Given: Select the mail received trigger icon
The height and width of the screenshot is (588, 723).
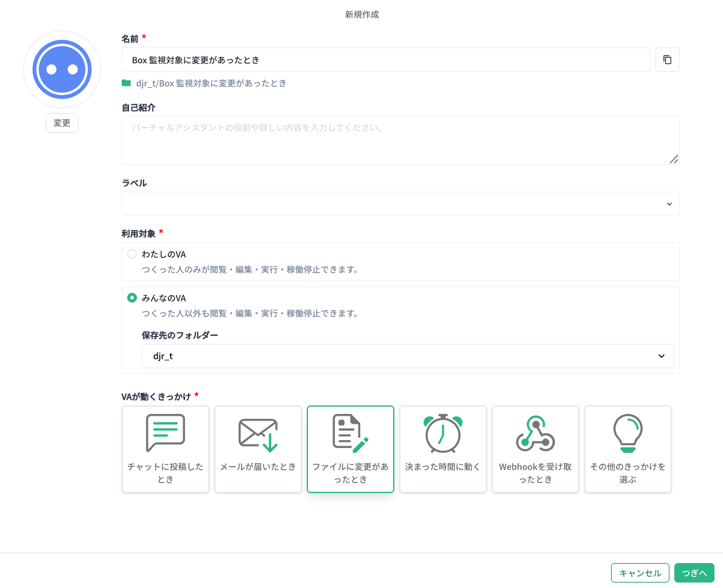Looking at the screenshot, I should (x=258, y=435).
